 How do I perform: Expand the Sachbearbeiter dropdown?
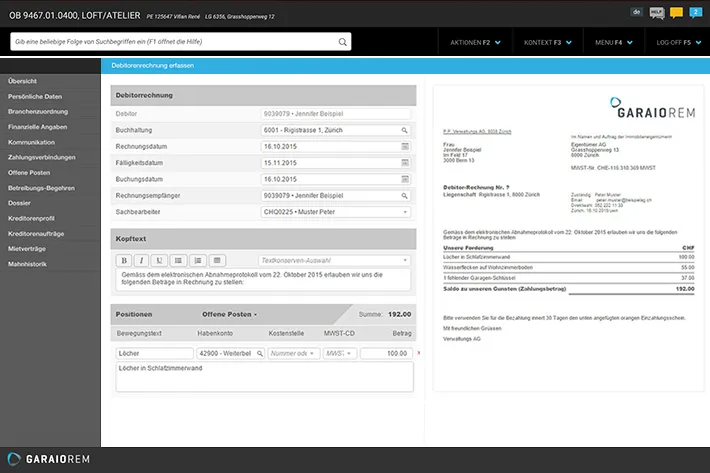point(405,211)
